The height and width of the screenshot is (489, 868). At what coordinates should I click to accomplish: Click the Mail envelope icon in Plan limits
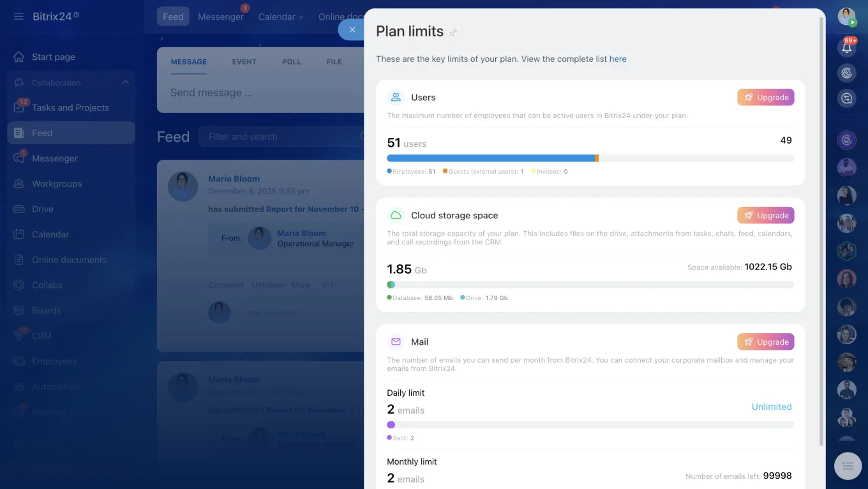396,342
